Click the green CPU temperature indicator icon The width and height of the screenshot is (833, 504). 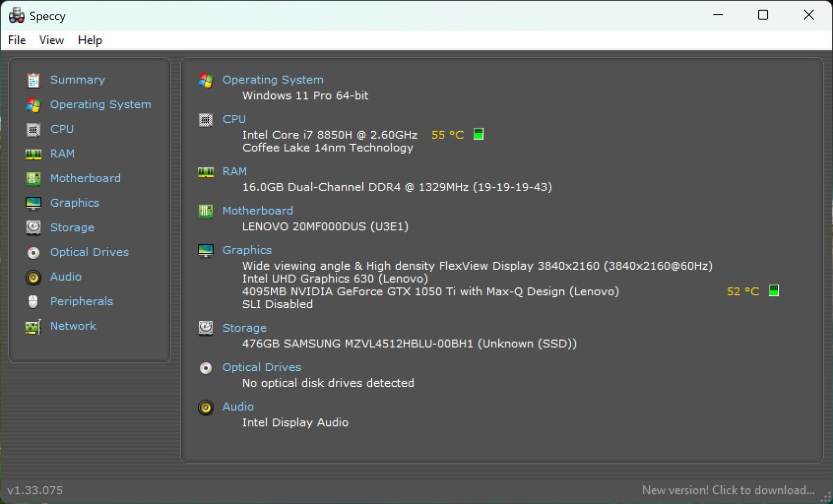click(x=478, y=134)
